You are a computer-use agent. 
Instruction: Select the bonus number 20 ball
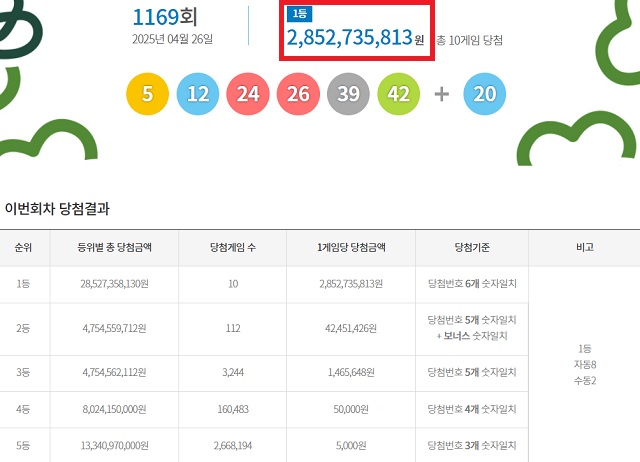click(485, 95)
